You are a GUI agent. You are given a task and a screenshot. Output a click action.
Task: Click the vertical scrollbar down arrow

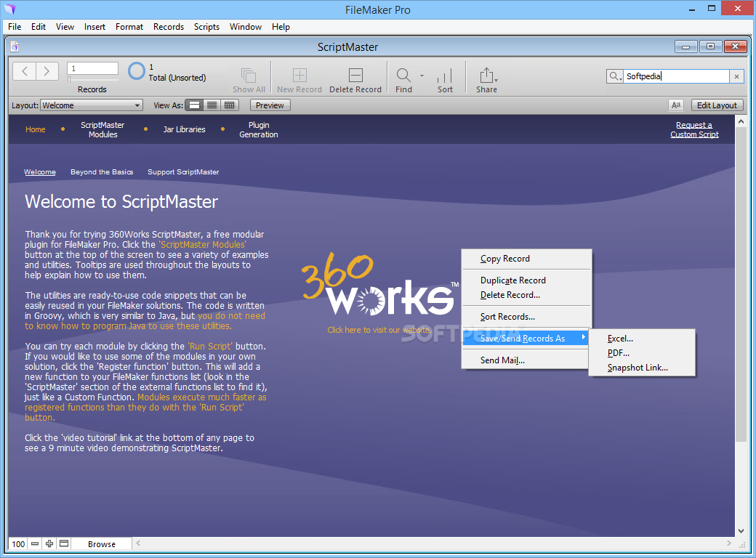741,530
